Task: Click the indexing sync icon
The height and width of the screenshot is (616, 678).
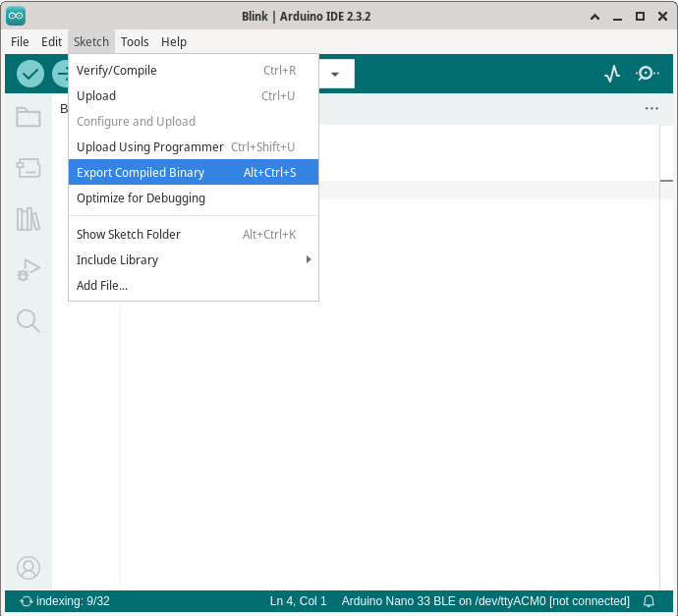Action: coord(27,601)
